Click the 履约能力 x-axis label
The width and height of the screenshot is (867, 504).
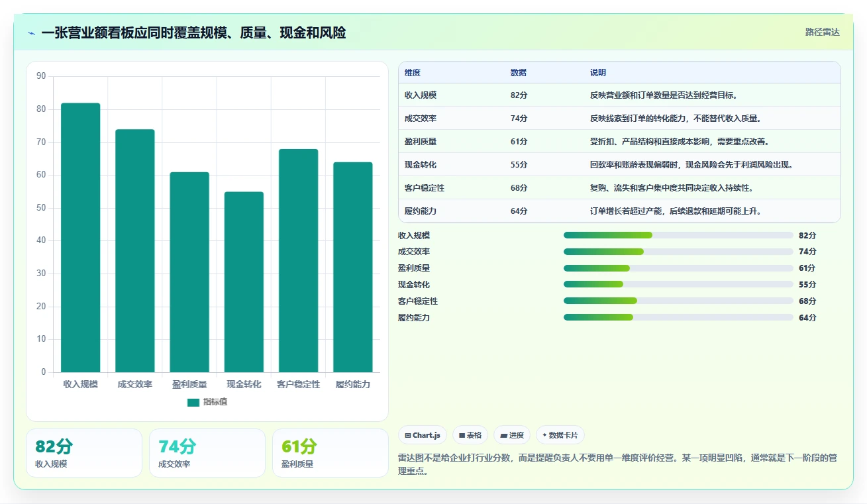coord(353,384)
